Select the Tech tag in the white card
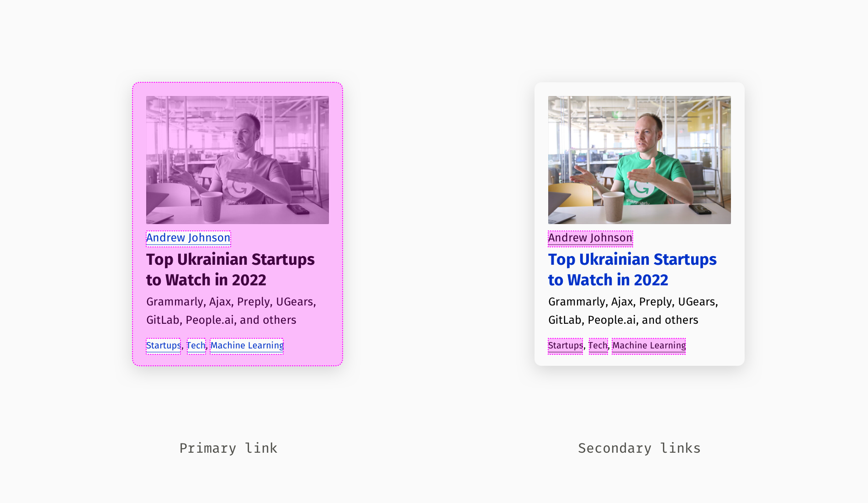The width and height of the screenshot is (868, 503). [x=598, y=346]
